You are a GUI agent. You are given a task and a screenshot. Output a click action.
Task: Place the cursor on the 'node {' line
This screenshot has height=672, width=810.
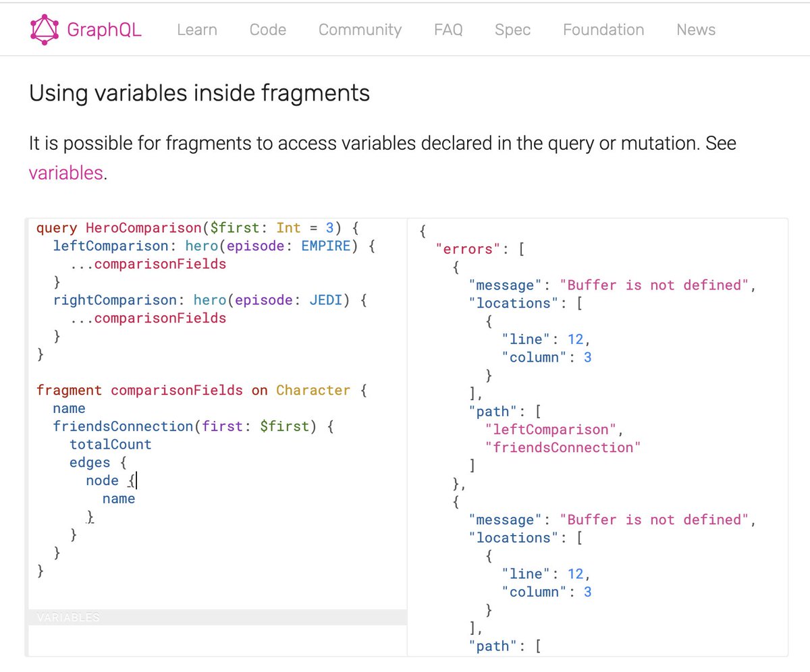(111, 480)
